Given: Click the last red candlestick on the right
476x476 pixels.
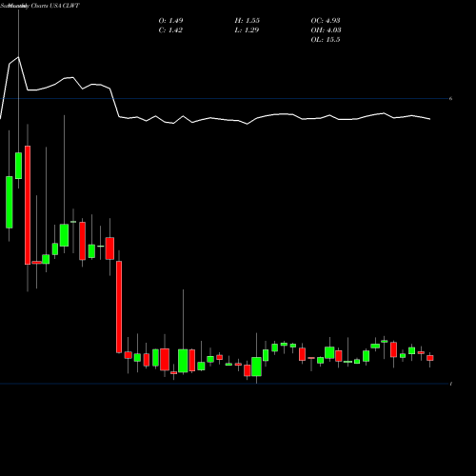Looking at the screenshot, I should [x=430, y=358].
